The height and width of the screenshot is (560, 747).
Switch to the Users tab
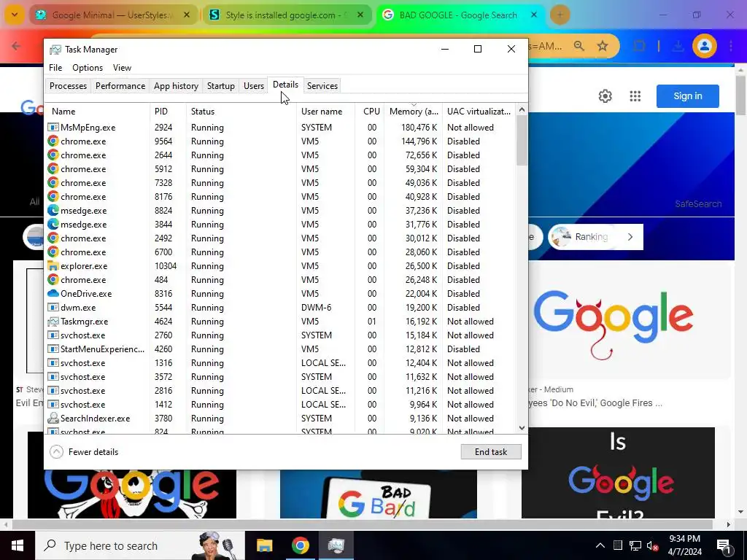point(253,86)
